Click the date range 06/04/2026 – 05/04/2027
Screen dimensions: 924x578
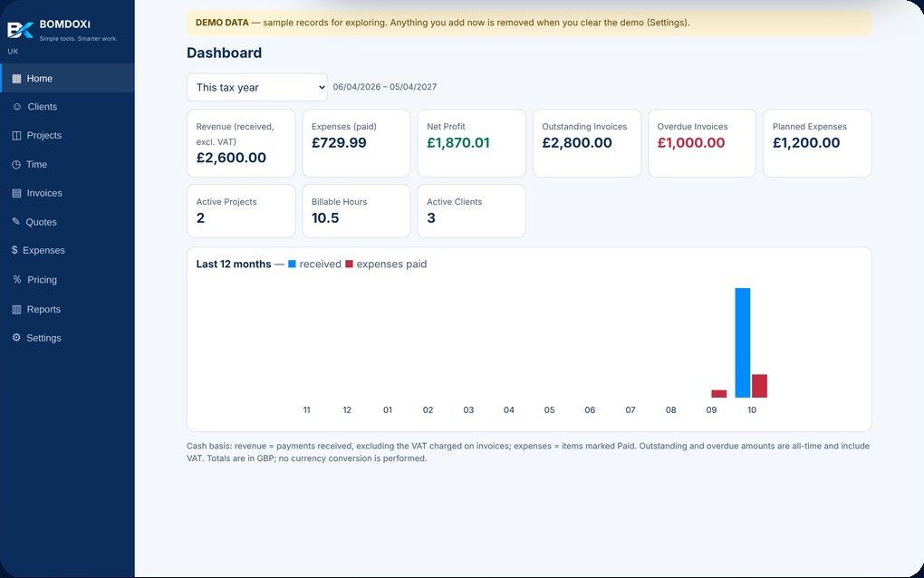(385, 87)
